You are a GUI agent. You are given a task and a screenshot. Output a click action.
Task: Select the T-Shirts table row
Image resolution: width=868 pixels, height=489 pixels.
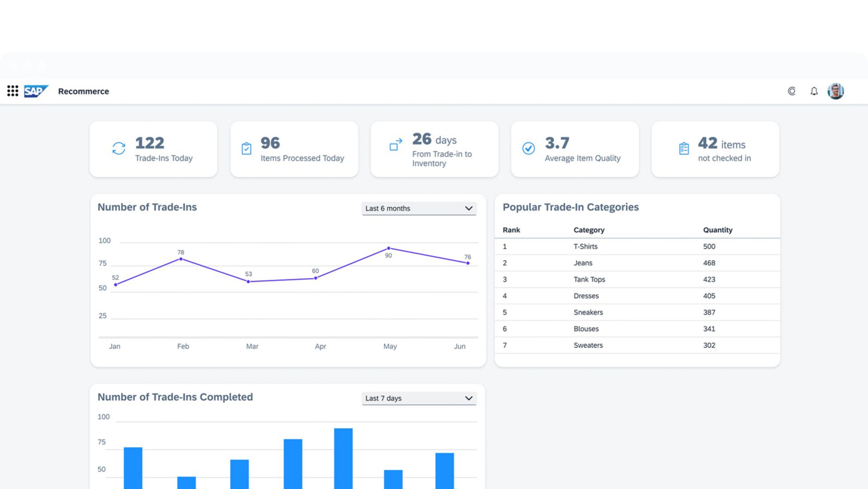(637, 246)
